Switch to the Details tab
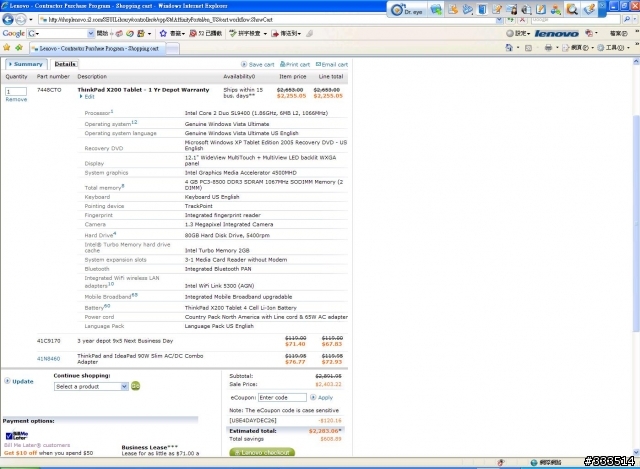 tap(65, 64)
